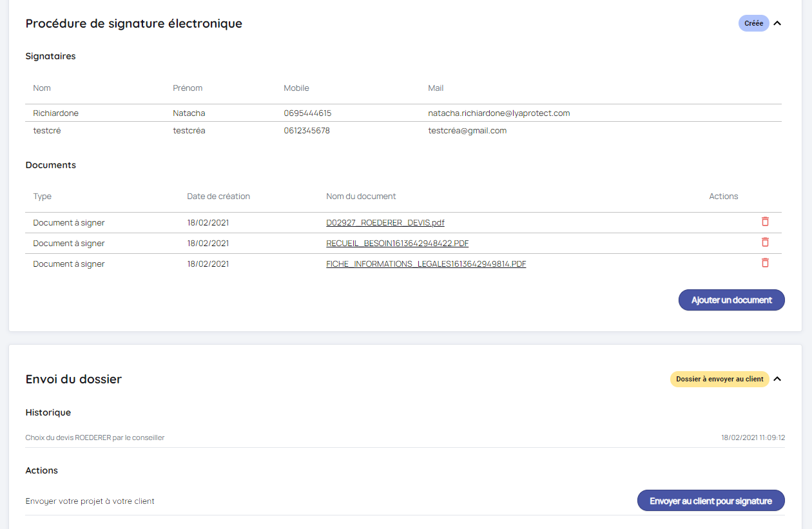Click the Créée status badge

pyautogui.click(x=753, y=24)
